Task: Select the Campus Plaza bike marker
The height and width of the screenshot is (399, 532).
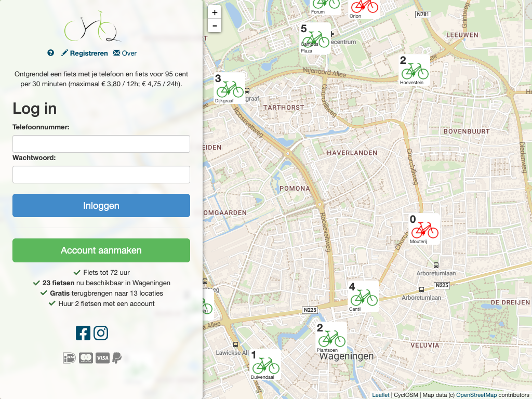Action: point(315,38)
